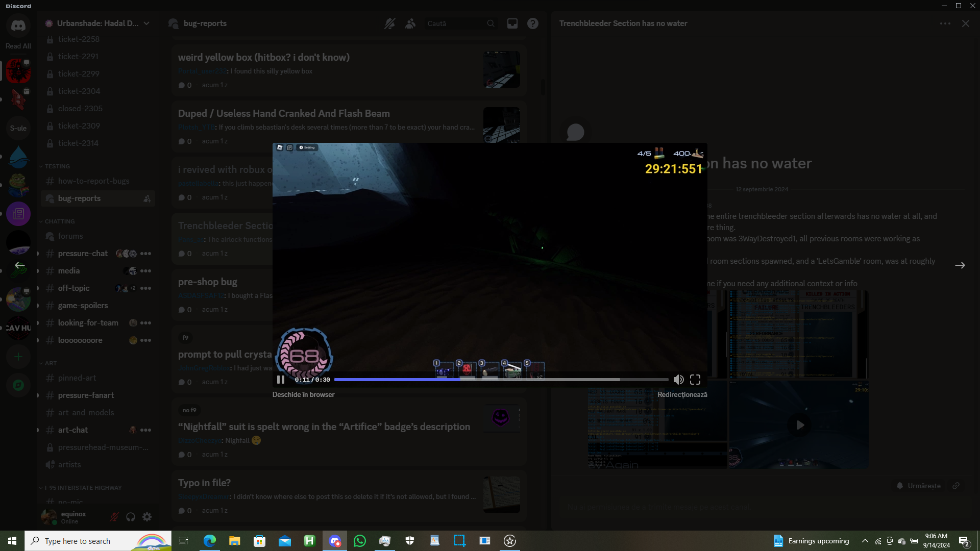This screenshot has width=980, height=551.
Task: Click the Redirecționează forward button
Action: (682, 394)
